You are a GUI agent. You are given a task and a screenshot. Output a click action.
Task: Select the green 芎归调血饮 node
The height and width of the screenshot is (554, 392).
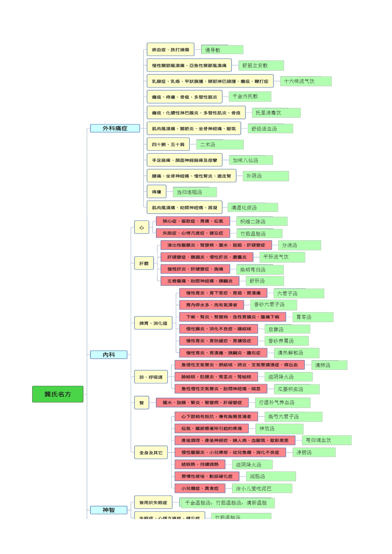pos(327,440)
